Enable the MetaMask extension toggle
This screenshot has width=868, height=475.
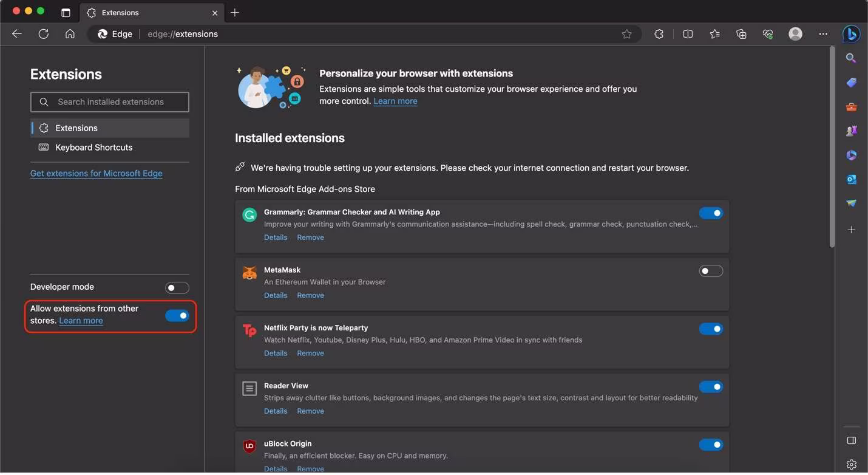pos(711,271)
